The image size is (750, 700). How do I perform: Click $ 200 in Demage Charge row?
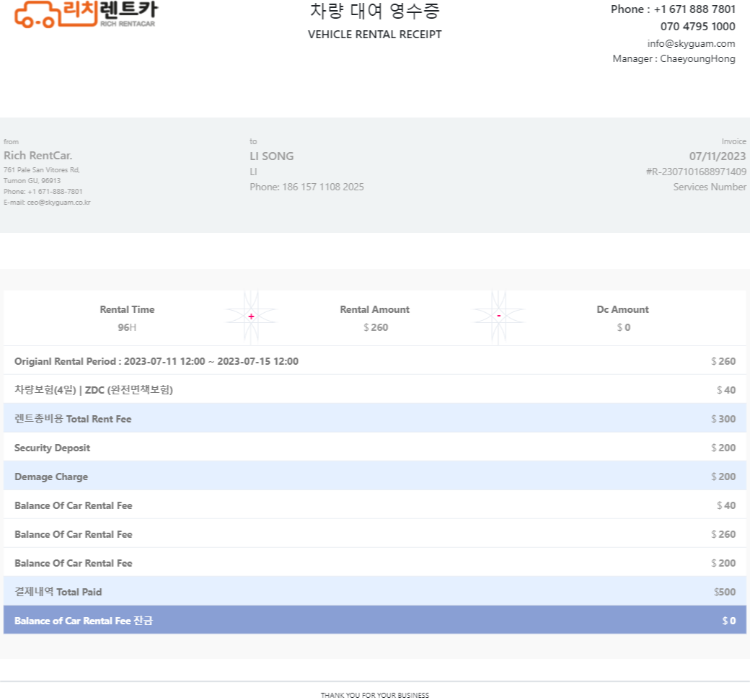tap(723, 477)
